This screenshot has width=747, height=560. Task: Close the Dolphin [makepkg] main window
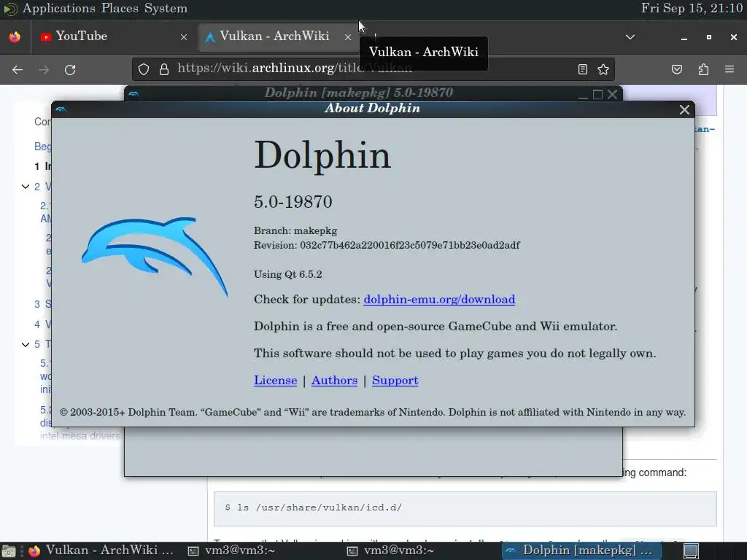pos(612,95)
